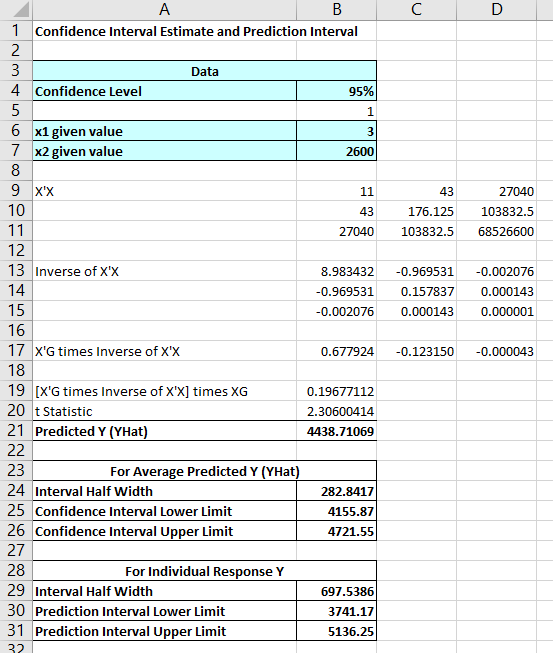553x653 pixels.
Task: Select column B header
Action: coord(336,10)
